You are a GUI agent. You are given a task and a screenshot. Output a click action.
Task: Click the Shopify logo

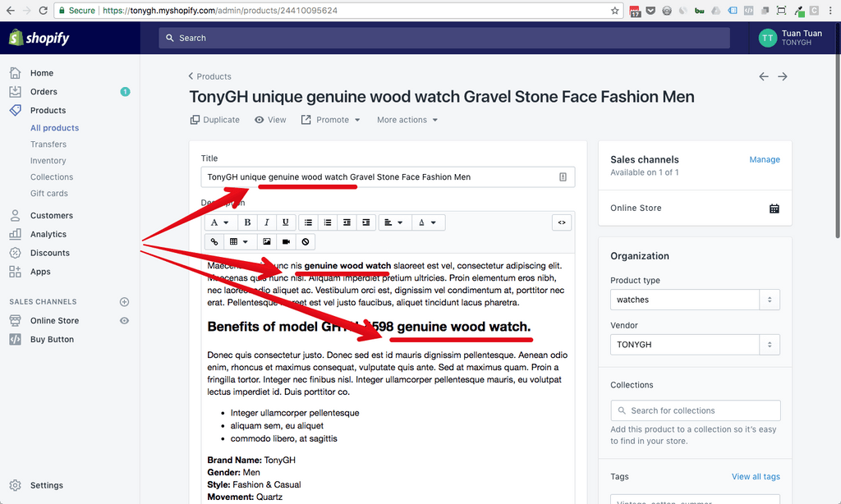[39, 38]
